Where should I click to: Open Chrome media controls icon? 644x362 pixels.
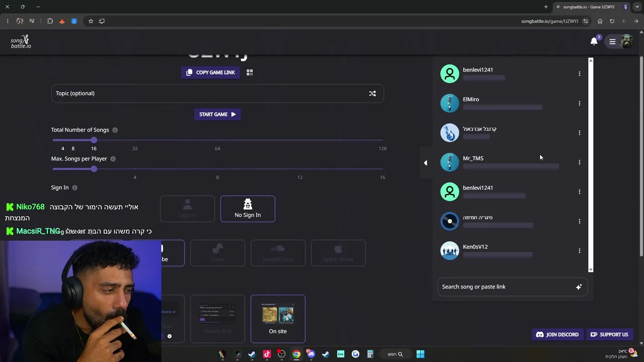[32, 21]
